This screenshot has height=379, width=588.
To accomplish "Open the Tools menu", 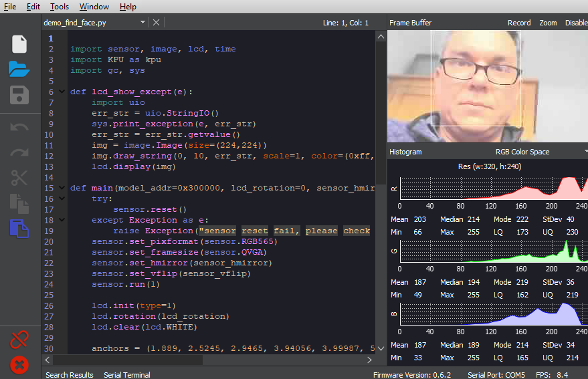I will pyautogui.click(x=60, y=7).
